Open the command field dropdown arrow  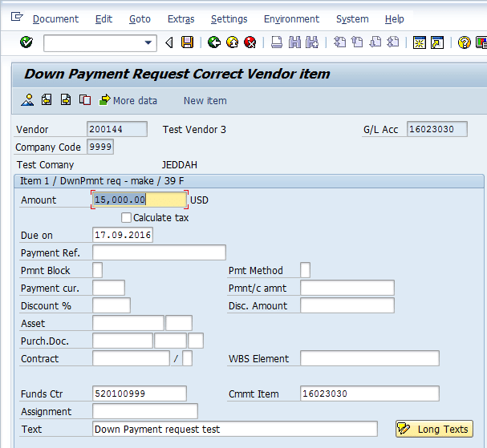click(148, 42)
